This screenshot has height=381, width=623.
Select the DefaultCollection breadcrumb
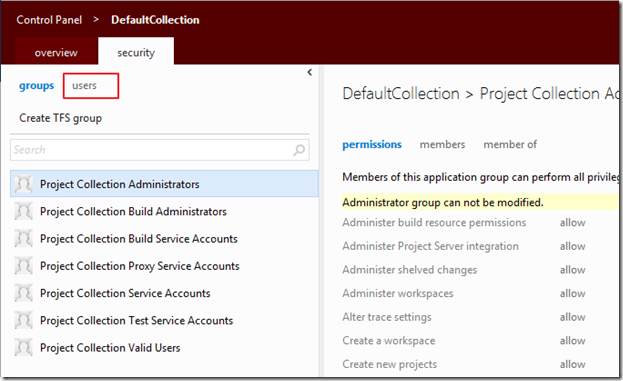pos(155,20)
